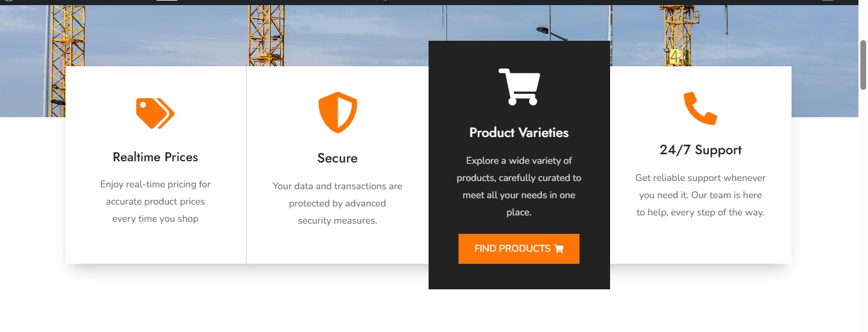Click the reliable support description text

(x=701, y=195)
